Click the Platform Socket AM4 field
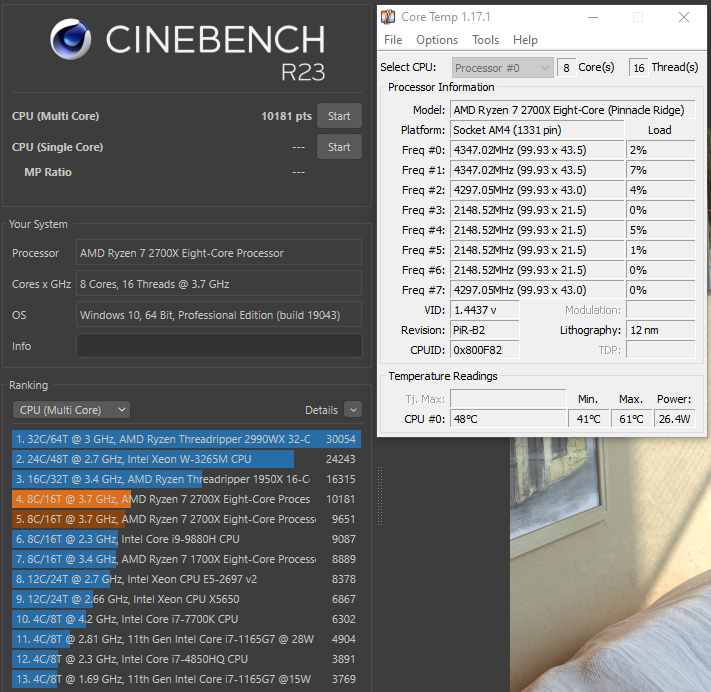This screenshot has height=692, width=711. click(537, 130)
